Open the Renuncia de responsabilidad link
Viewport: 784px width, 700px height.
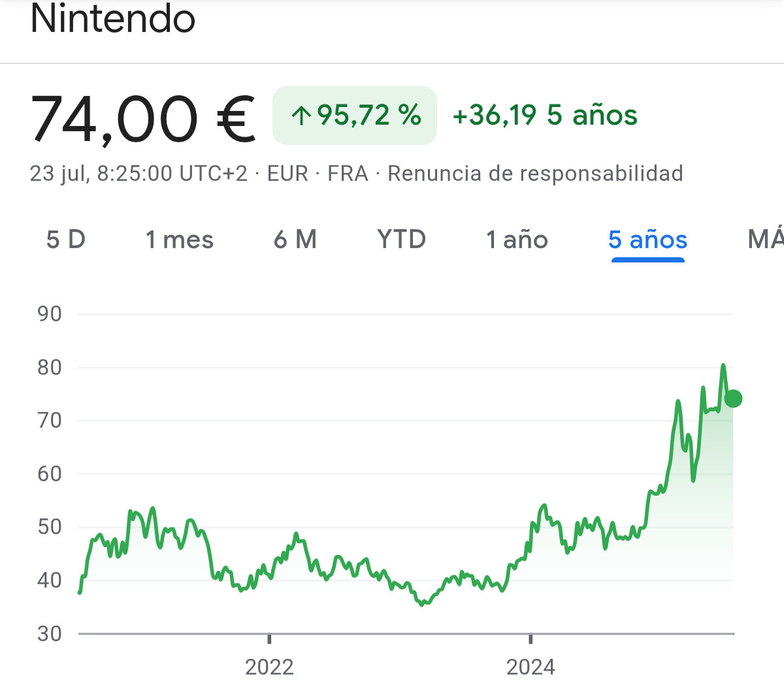[535, 174]
